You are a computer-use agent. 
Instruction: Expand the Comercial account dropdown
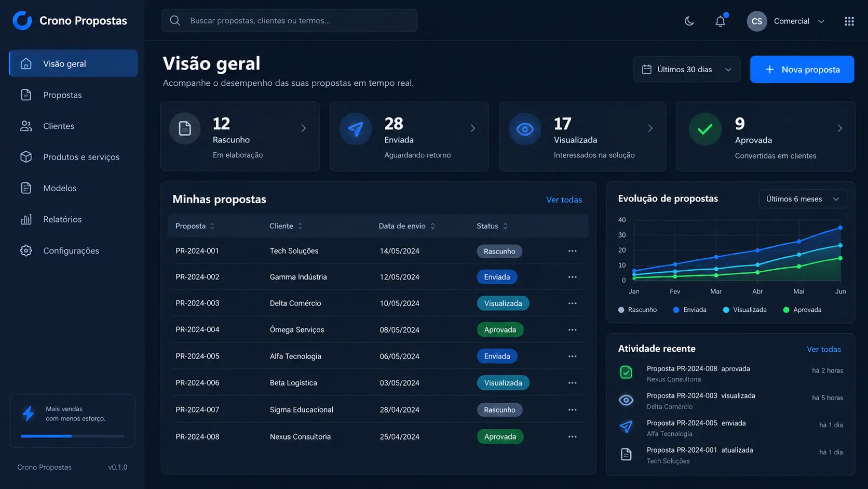point(786,21)
